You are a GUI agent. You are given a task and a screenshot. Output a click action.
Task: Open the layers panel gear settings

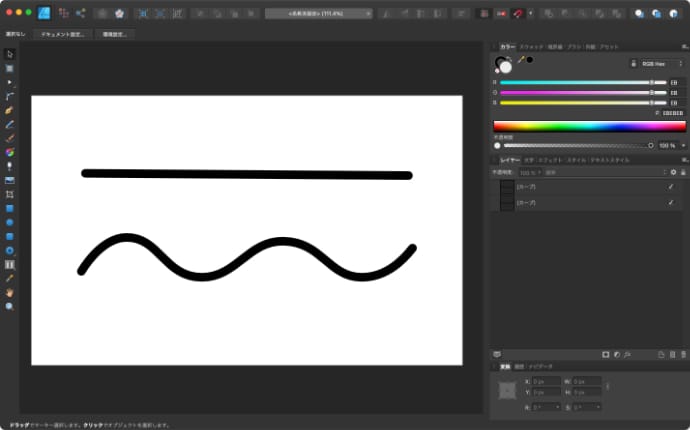point(673,172)
